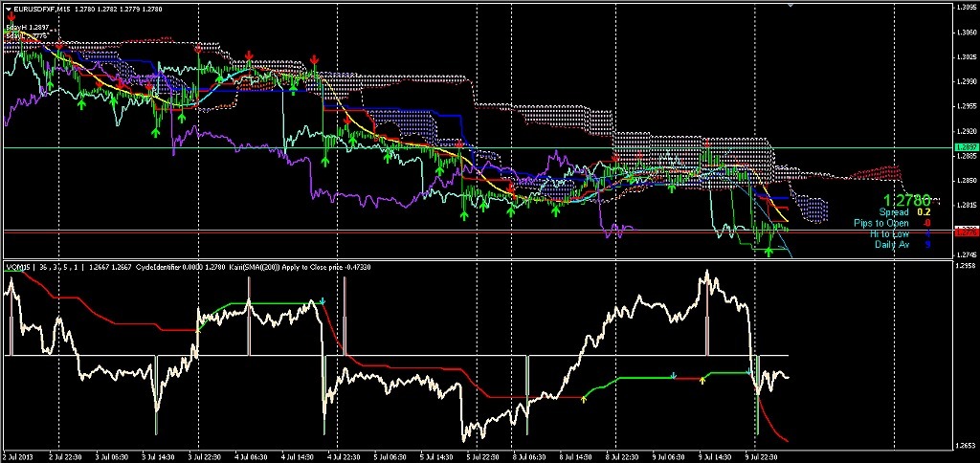Click the 3 Jul 14:30 time label
980x463 pixels.
tap(158, 457)
